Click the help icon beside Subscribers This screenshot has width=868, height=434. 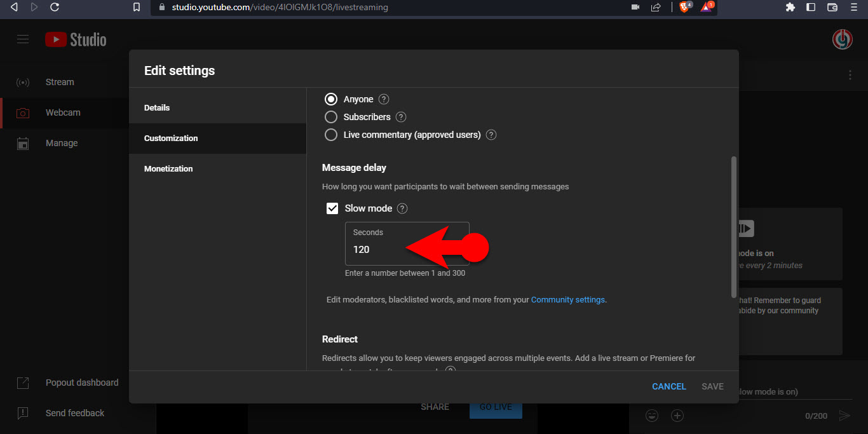tap(400, 117)
